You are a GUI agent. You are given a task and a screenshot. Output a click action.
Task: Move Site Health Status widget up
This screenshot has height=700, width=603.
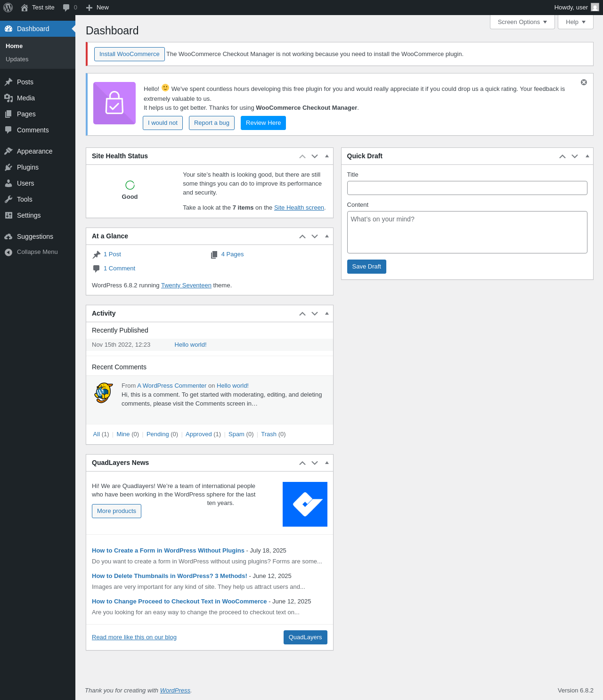point(302,156)
